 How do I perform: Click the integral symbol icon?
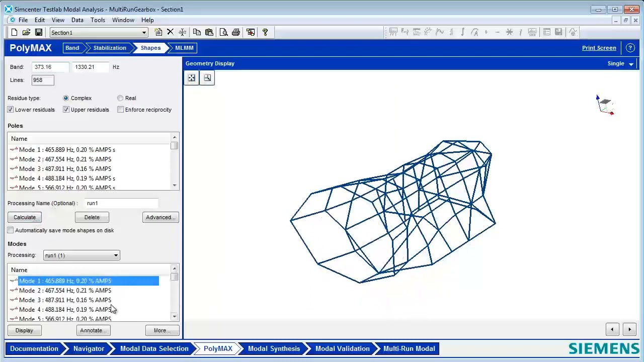pyautogui.click(x=463, y=32)
